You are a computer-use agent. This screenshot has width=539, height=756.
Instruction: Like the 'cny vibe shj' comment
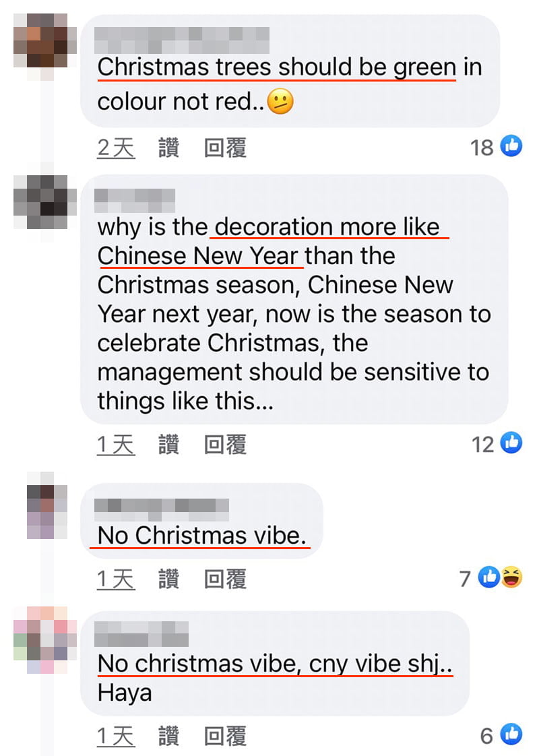(168, 736)
